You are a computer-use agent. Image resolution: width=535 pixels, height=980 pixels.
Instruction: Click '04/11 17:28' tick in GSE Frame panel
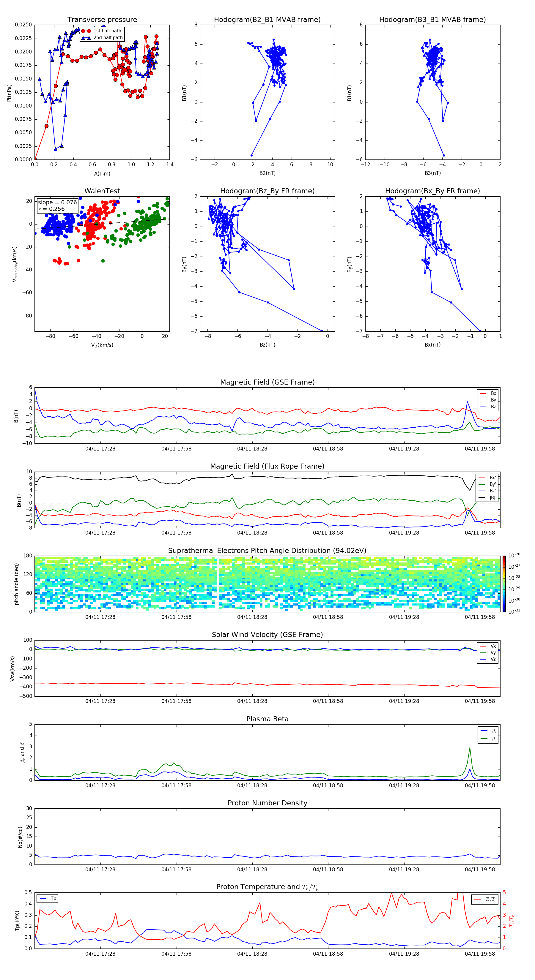click(x=100, y=449)
